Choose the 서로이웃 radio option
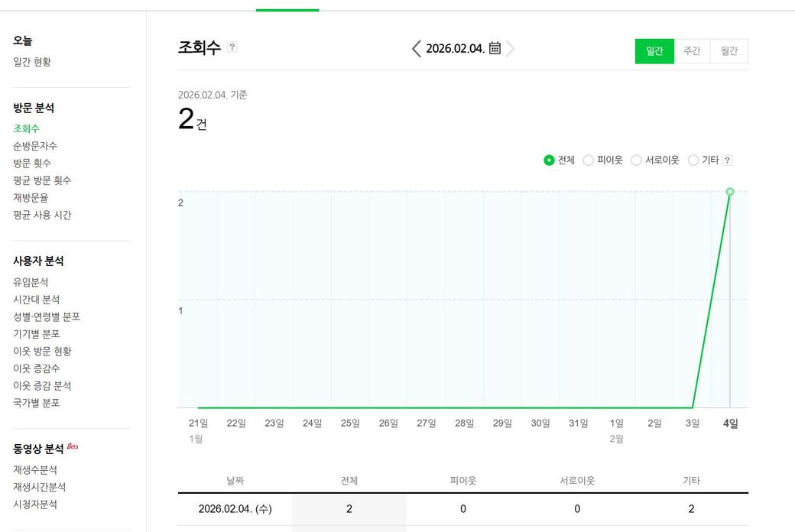The height and width of the screenshot is (532, 795). pos(636,161)
